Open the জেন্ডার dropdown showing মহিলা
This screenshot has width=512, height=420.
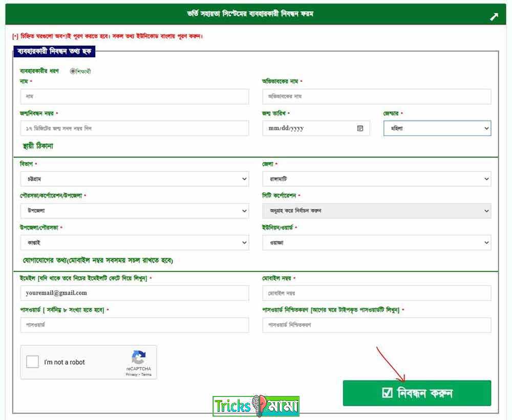[x=437, y=128]
